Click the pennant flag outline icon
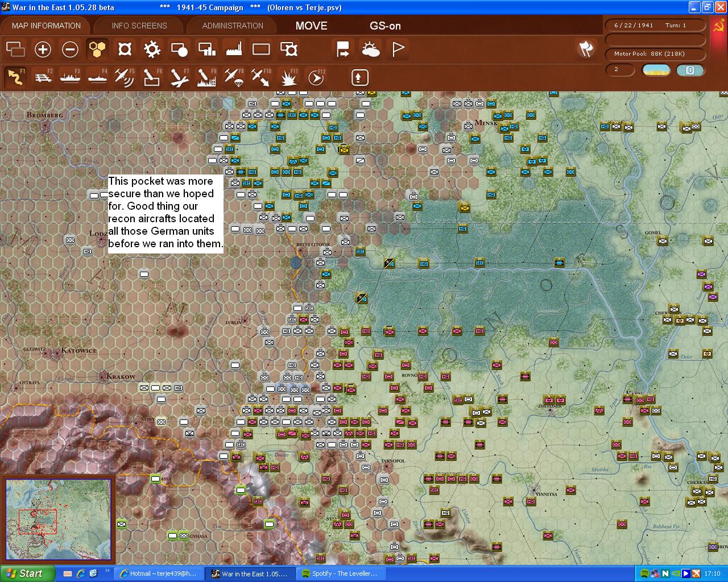The width and height of the screenshot is (728, 582). tap(398, 49)
